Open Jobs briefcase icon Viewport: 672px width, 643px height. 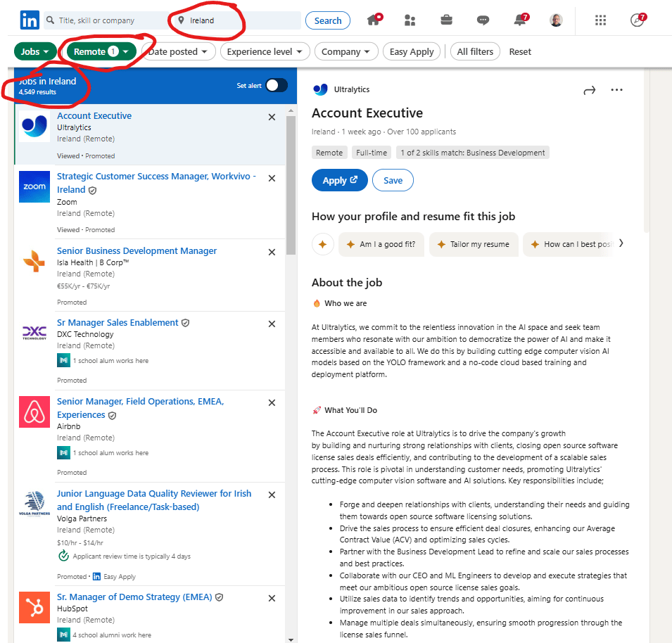[446, 20]
